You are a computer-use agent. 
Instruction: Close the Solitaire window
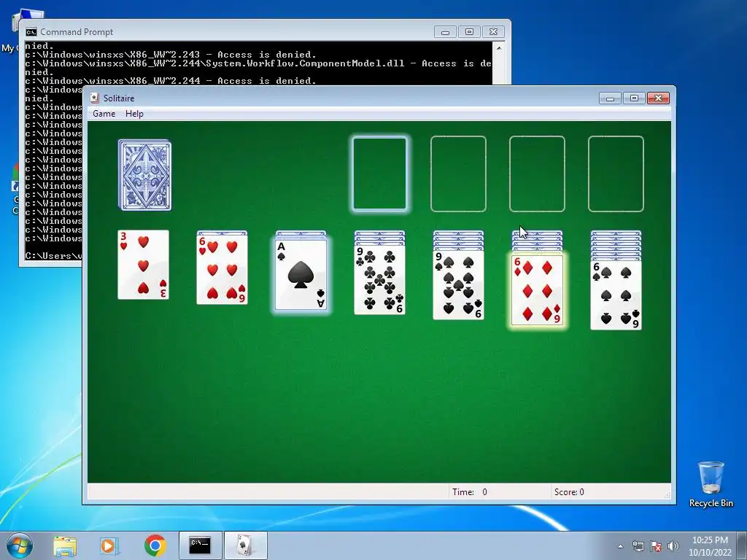pyautogui.click(x=658, y=98)
